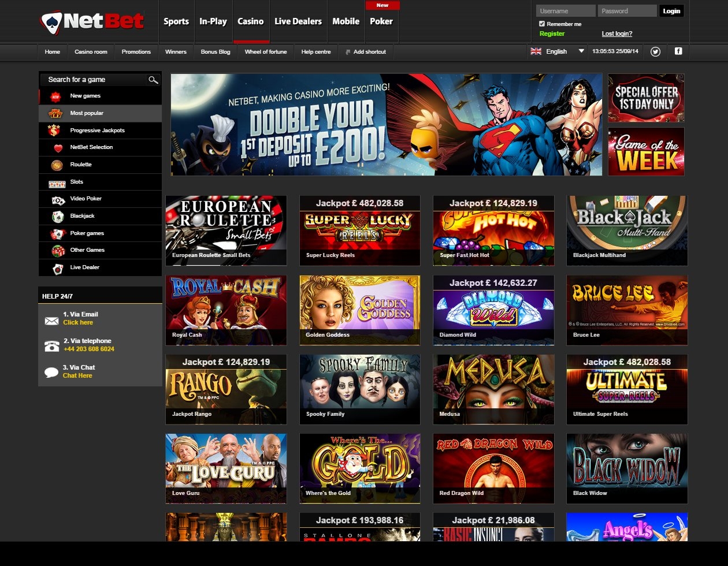Screen dimensions: 728x566
Task: Click the telephone help icon
Action: (51, 345)
